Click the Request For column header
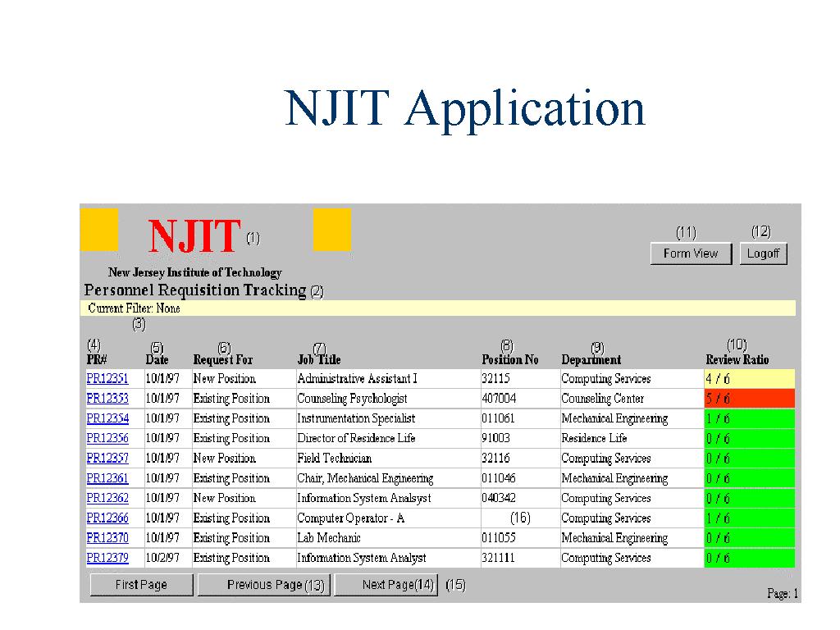This screenshot has height=630, width=840. point(223,359)
